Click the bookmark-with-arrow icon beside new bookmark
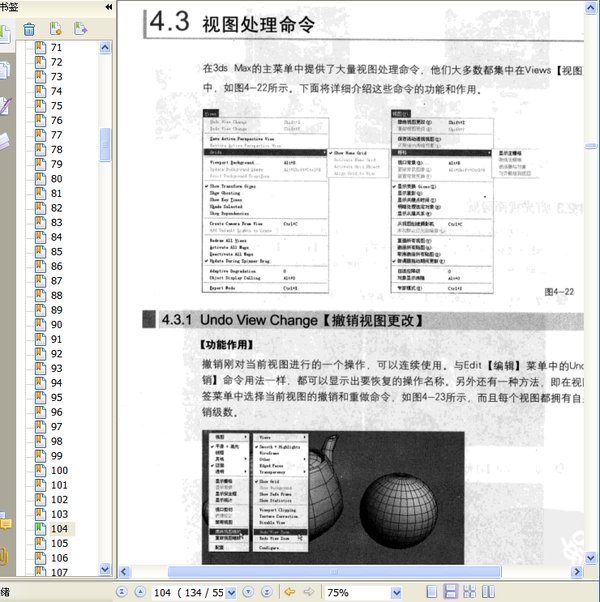Screen dimensions: 600x602 pos(81,28)
